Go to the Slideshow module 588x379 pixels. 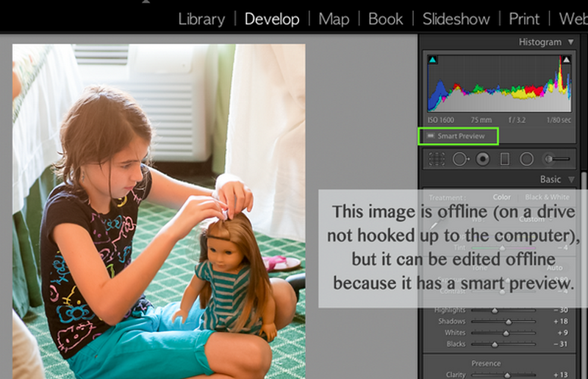pos(456,19)
